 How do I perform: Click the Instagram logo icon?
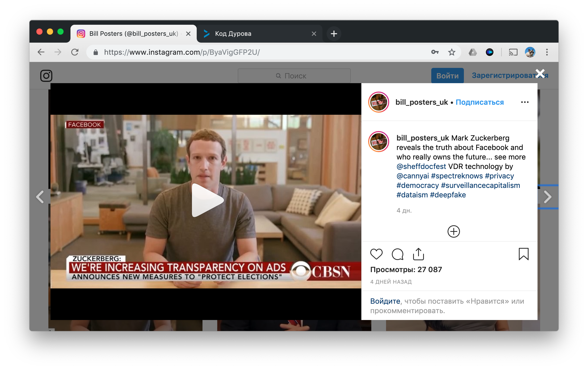click(x=46, y=76)
